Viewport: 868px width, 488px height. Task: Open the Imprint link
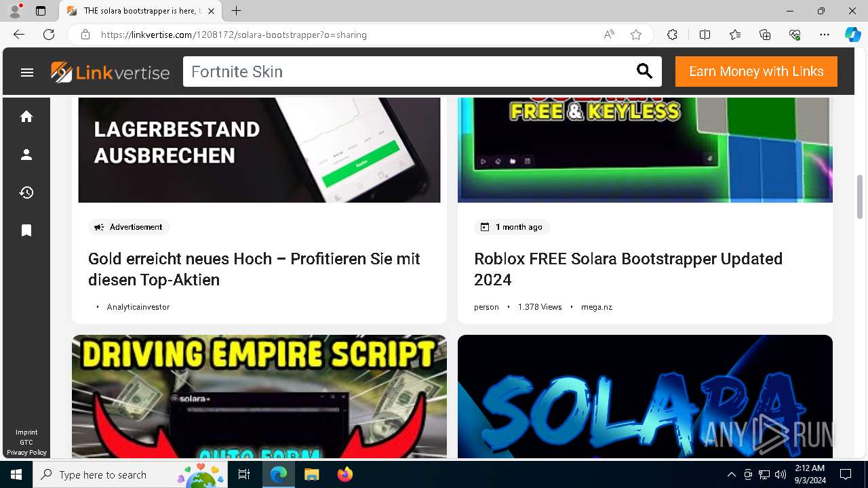click(26, 432)
